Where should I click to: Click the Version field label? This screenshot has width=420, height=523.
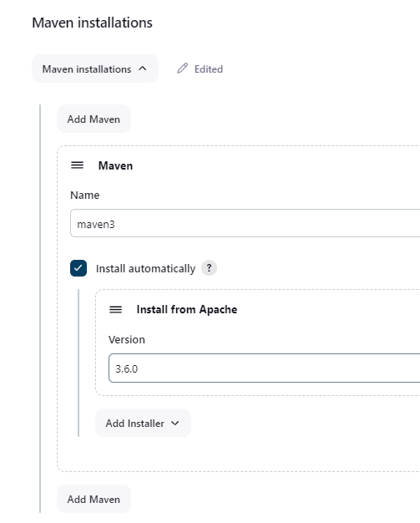tap(127, 339)
